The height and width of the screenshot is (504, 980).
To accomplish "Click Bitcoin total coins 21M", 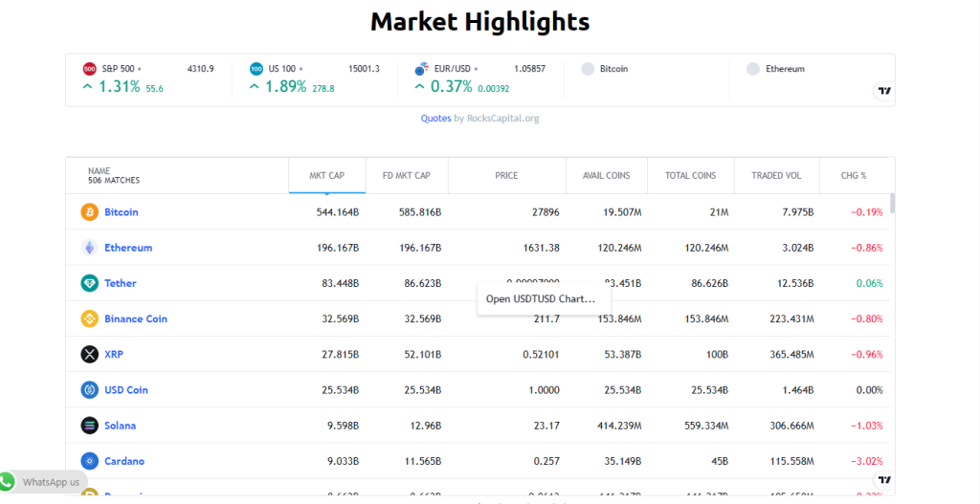I will (720, 211).
